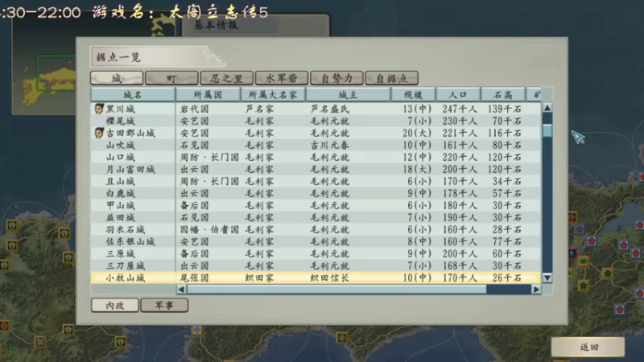Screen dimensions: 644x362
Task: Click the 军事 button
Action: pyautogui.click(x=164, y=306)
